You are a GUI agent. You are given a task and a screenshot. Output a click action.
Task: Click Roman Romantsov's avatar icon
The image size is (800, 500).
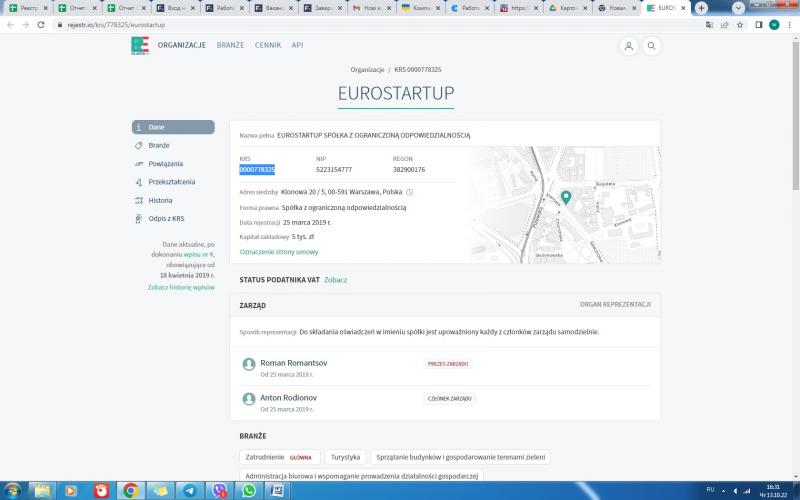pos(248,364)
